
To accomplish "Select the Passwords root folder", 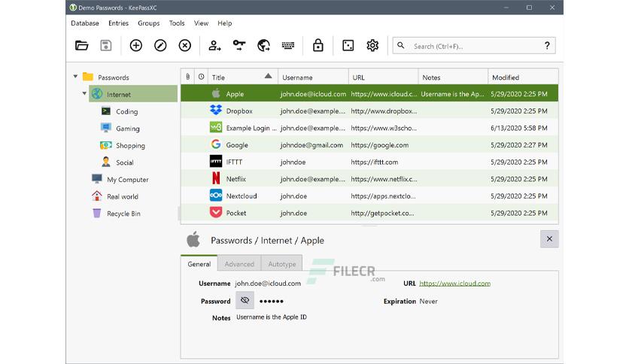I will (114, 77).
